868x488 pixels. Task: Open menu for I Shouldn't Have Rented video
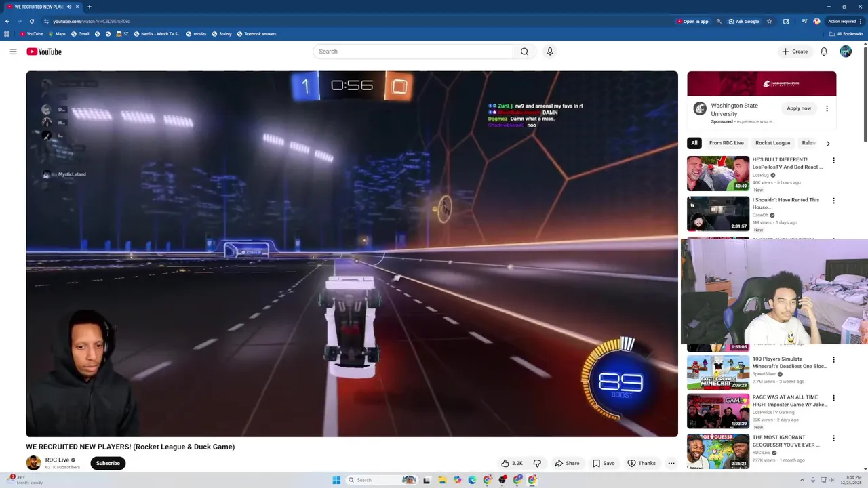point(833,201)
